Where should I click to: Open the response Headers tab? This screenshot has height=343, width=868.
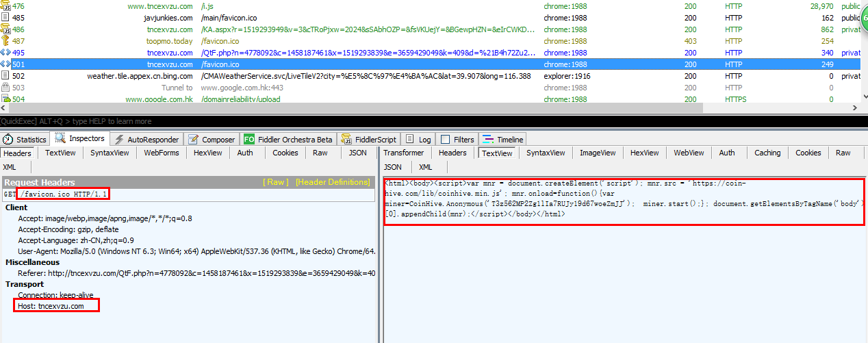point(452,153)
